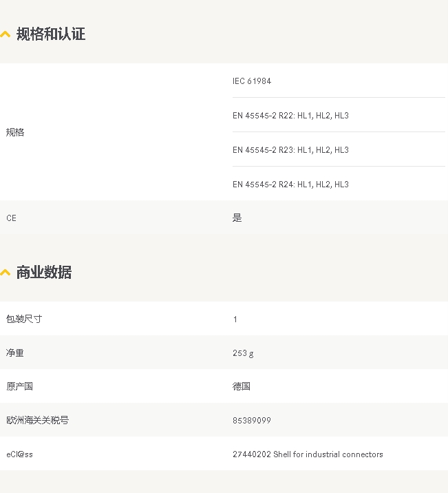Click the 原产国 row label
This screenshot has height=493, width=448.
coord(19,387)
